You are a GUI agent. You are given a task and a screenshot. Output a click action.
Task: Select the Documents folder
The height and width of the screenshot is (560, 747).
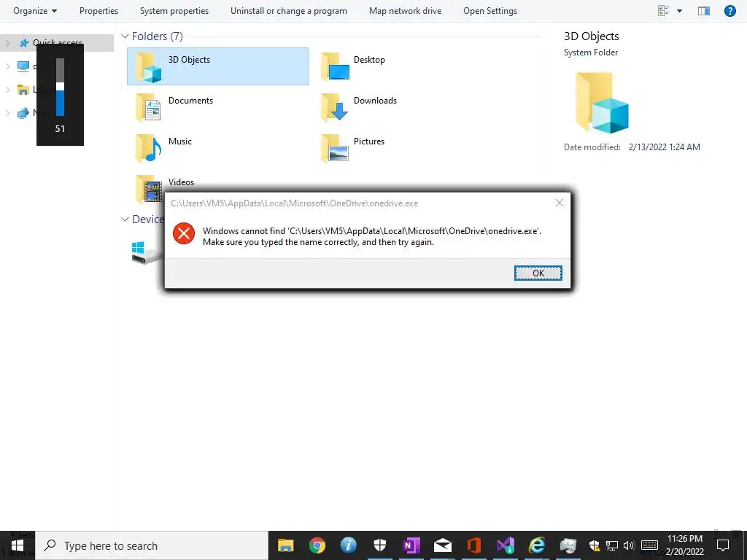tap(175, 107)
